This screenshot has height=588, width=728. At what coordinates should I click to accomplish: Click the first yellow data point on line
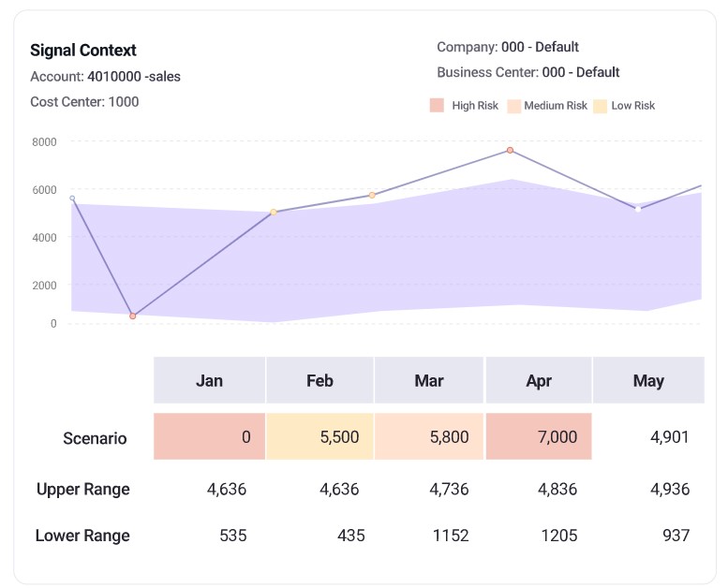(274, 213)
